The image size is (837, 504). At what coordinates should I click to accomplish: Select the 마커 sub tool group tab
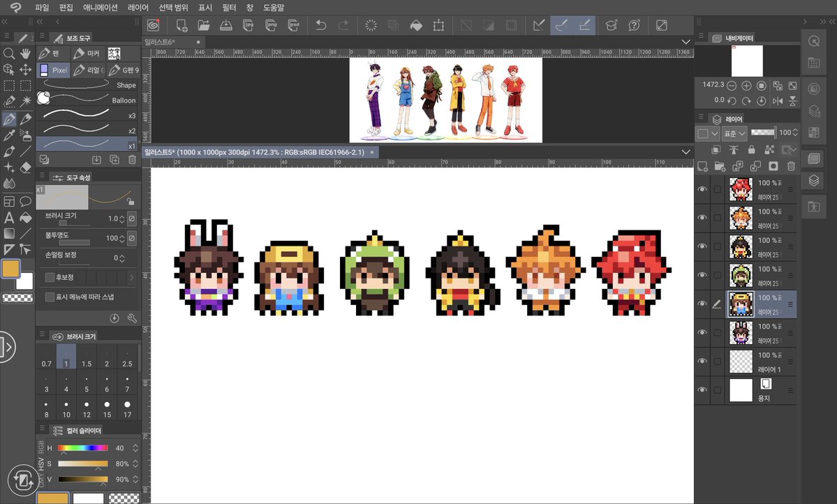pyautogui.click(x=87, y=53)
